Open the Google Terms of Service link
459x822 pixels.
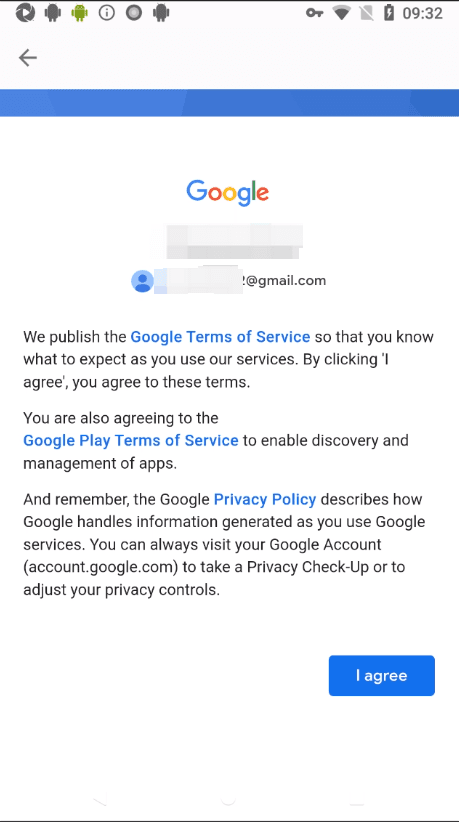(220, 337)
